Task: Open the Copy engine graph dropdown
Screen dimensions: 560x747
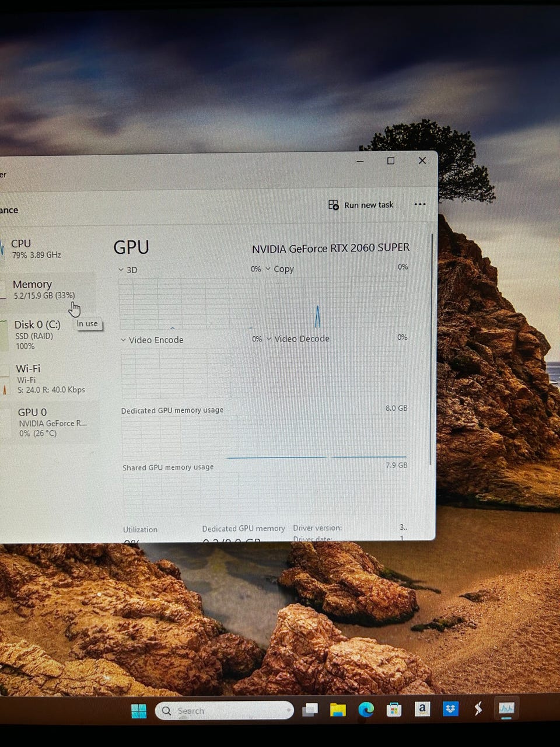Action: tap(268, 269)
